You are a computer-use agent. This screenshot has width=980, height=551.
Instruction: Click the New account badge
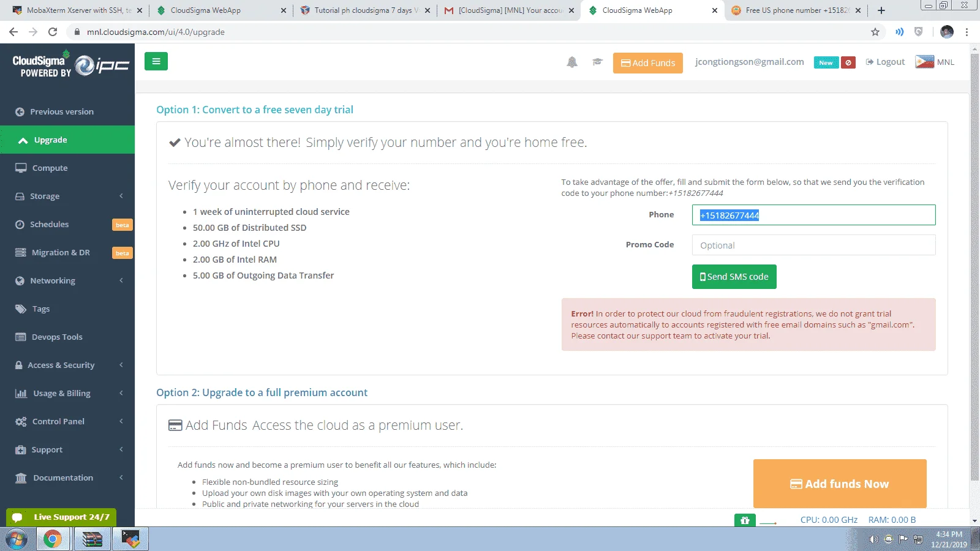tap(826, 62)
